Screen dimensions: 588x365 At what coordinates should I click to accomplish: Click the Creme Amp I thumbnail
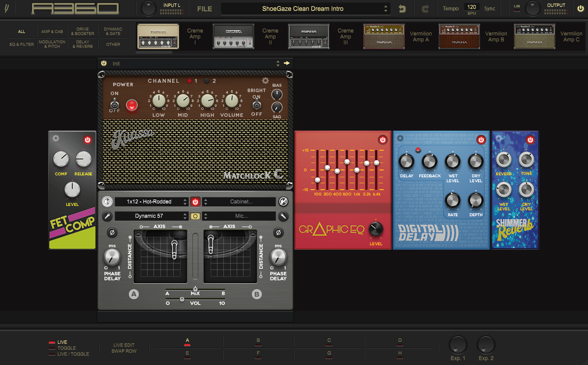click(158, 36)
